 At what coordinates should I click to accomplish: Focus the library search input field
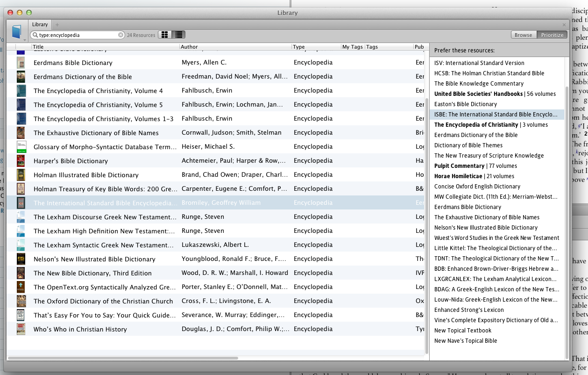(x=78, y=35)
